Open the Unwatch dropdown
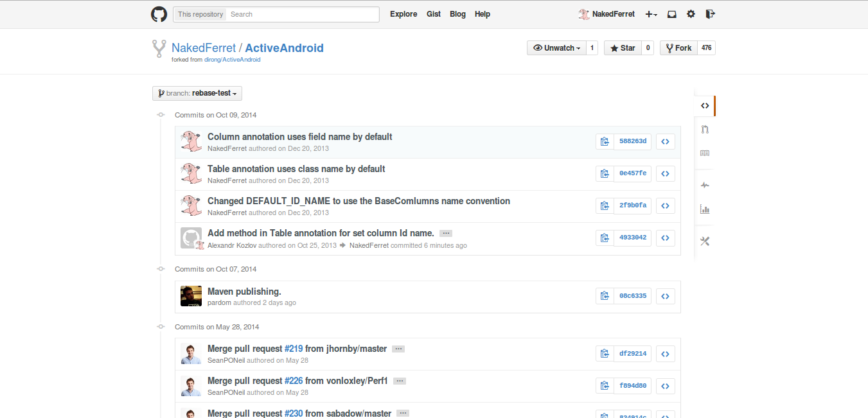 [556, 48]
